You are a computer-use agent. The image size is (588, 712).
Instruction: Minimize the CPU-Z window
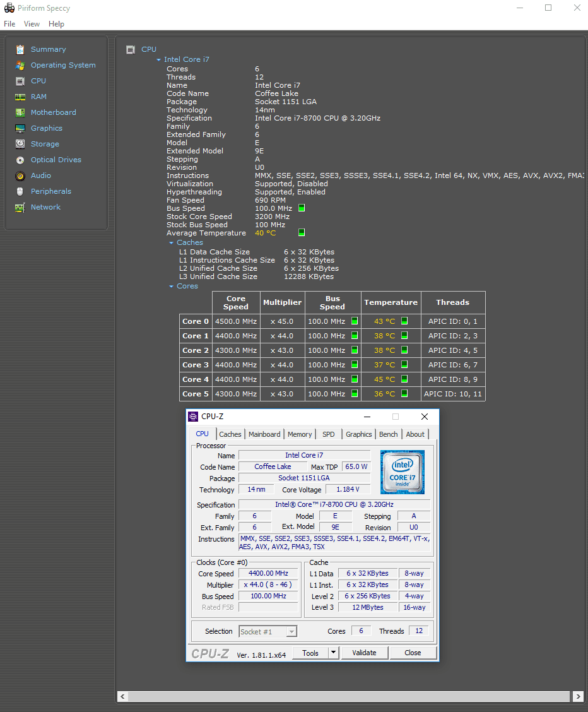coord(367,417)
